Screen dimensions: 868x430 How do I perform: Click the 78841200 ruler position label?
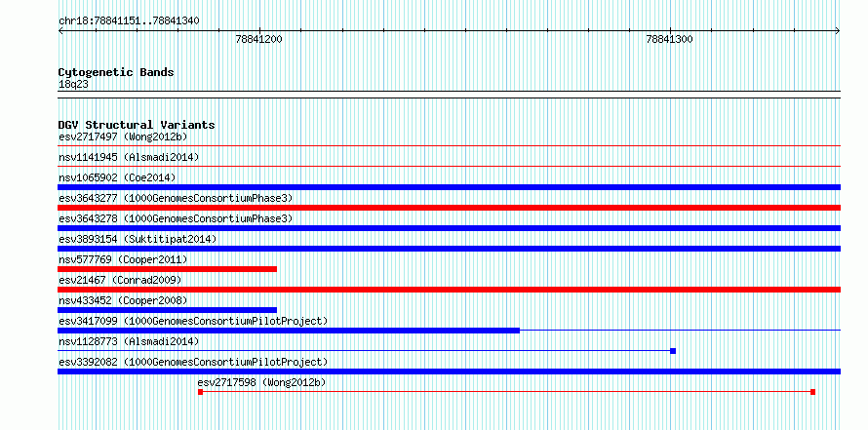click(x=258, y=39)
